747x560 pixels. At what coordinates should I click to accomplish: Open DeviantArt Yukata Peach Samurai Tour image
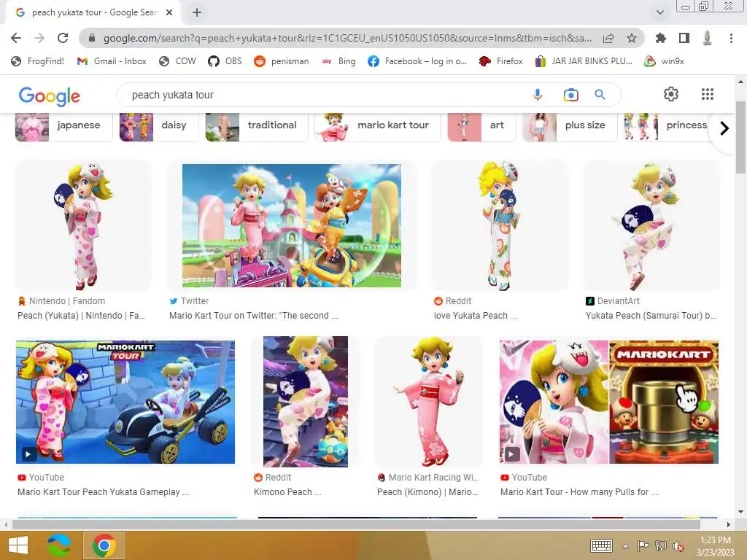click(651, 225)
